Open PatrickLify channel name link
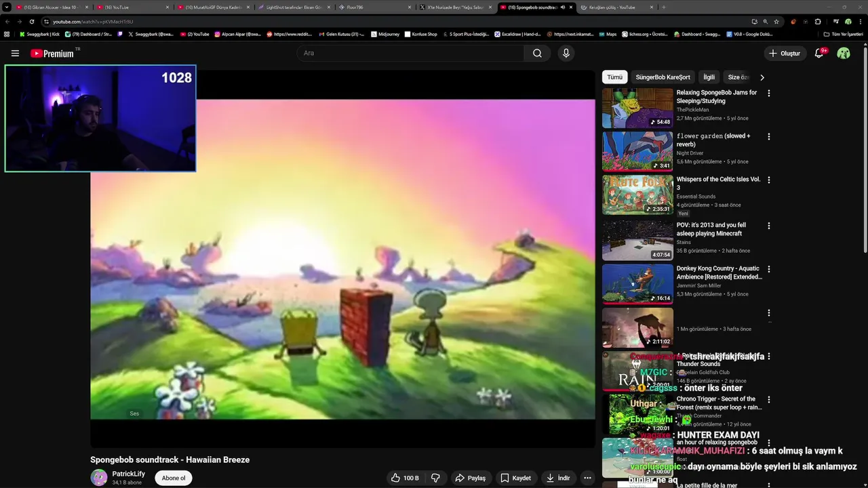Screen dimensions: 868x488 129,474
